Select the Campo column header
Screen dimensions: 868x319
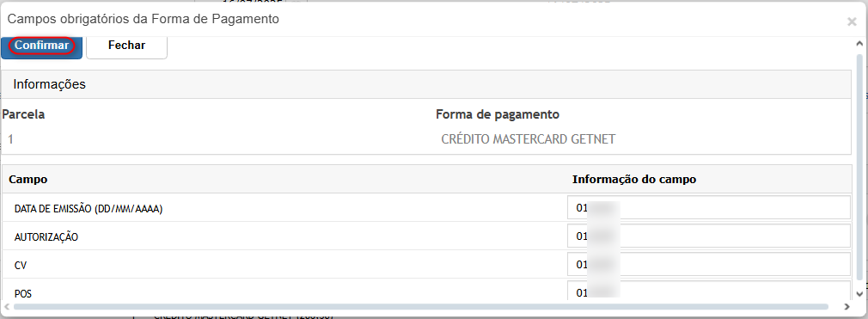point(28,180)
